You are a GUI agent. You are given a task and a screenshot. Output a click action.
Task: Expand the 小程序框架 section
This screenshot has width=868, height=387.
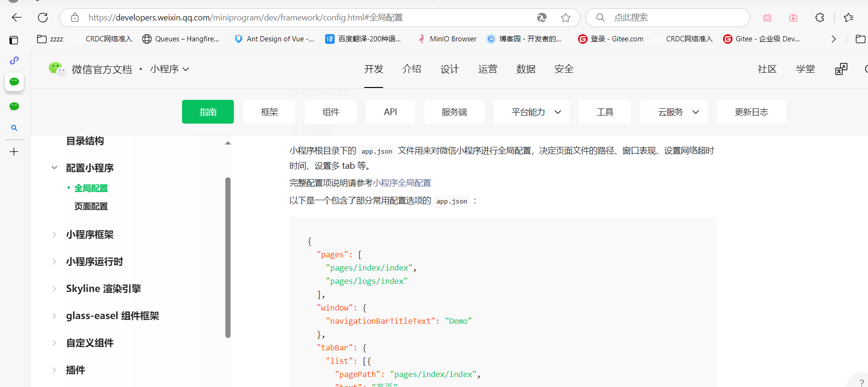point(54,234)
